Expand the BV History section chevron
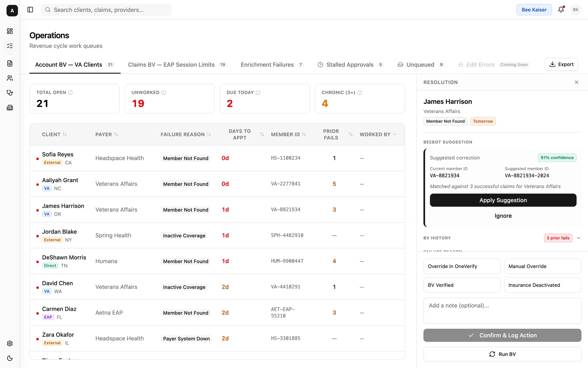 (579, 238)
